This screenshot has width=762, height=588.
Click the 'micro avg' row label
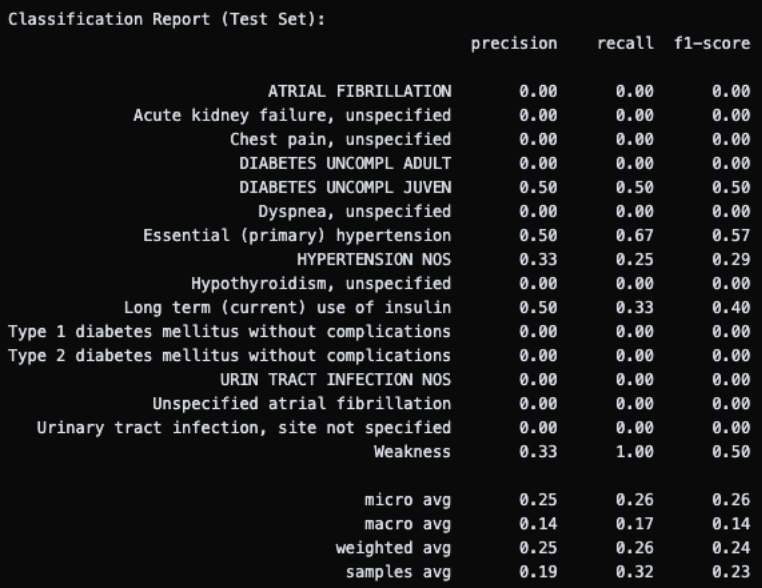(x=407, y=500)
